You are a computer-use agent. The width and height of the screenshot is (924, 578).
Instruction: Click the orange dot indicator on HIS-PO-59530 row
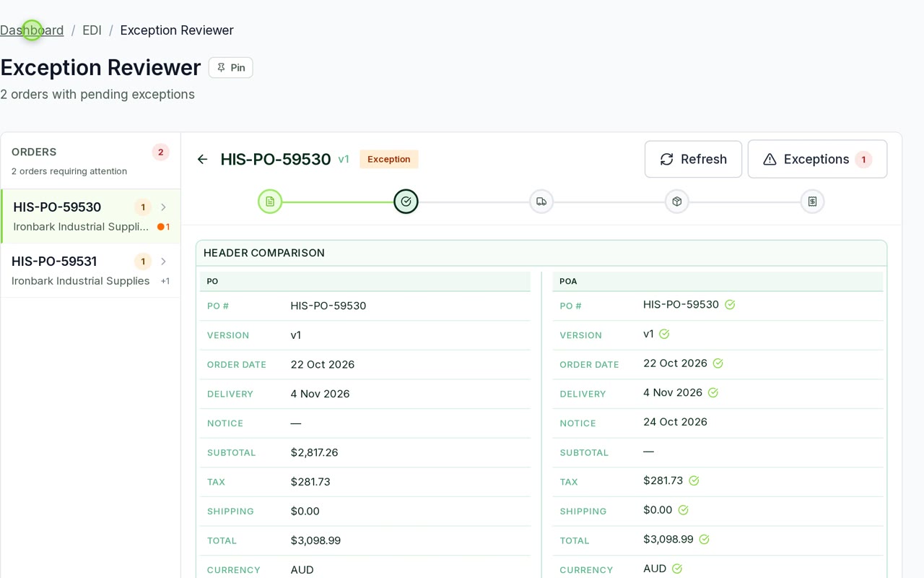point(160,227)
